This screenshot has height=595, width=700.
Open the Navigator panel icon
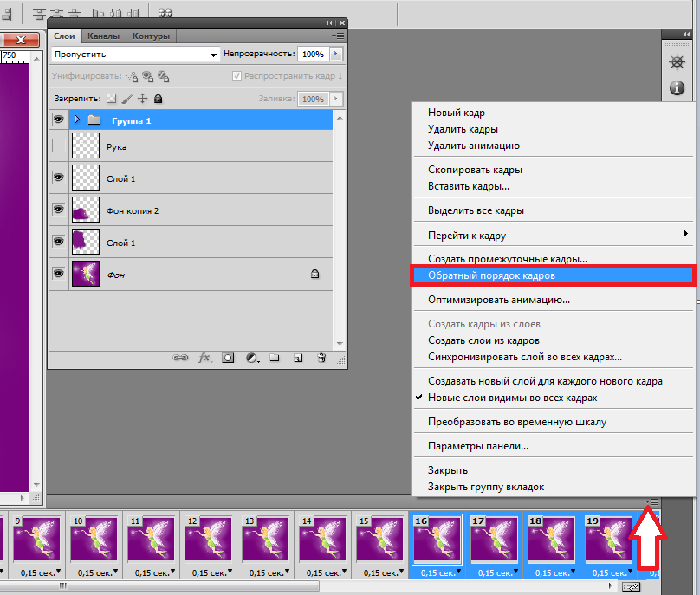[677, 62]
